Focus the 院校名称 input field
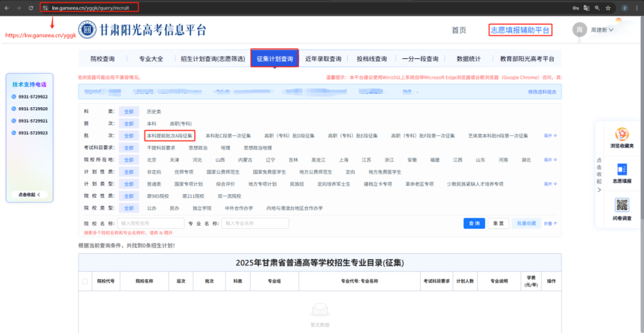The height and width of the screenshot is (333, 644). coord(151,223)
